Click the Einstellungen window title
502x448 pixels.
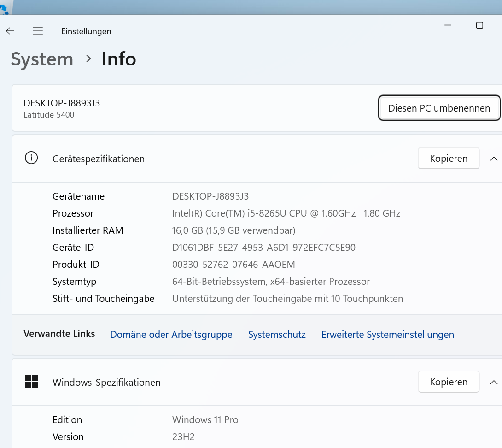coord(87,31)
